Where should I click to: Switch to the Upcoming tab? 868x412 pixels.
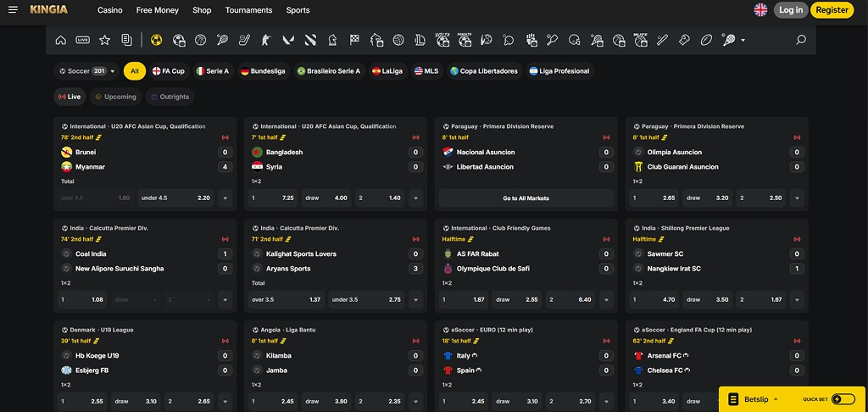pyautogui.click(x=115, y=97)
